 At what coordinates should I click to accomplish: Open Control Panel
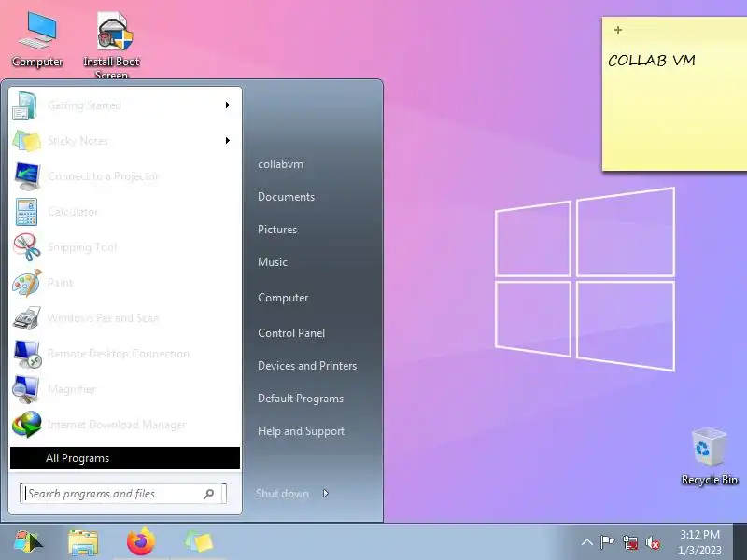point(291,333)
